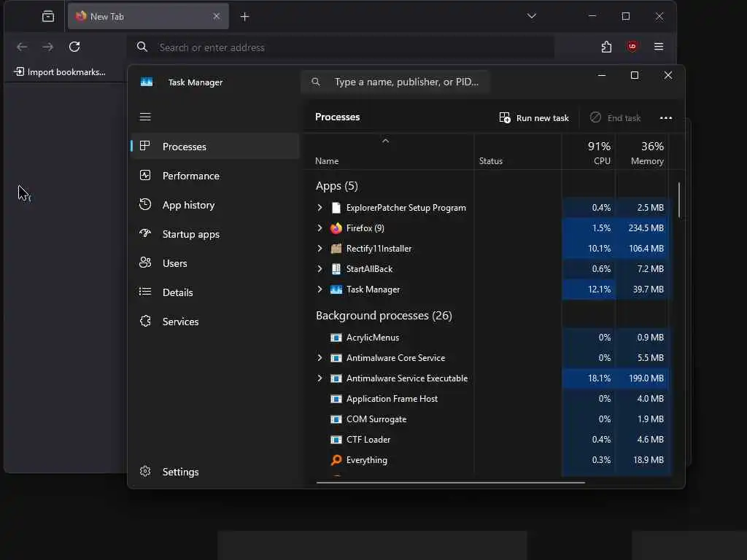Open Firefox list all tabs dropdown

[532, 16]
